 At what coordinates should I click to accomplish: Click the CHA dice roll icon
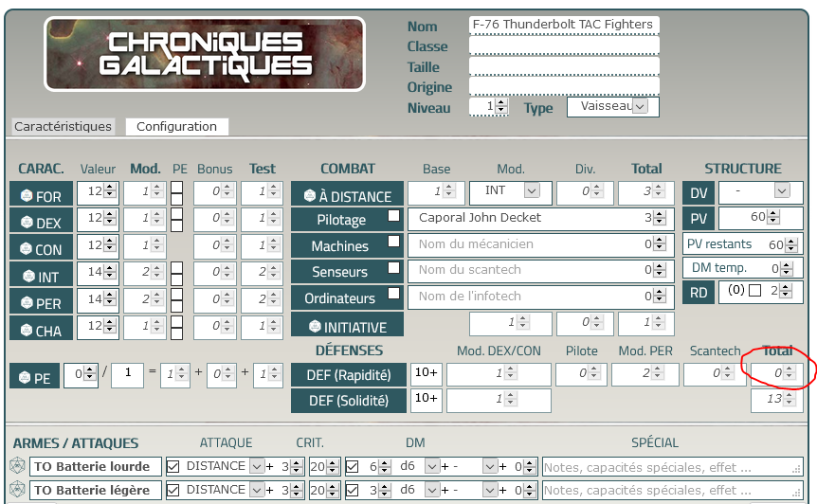point(26,330)
